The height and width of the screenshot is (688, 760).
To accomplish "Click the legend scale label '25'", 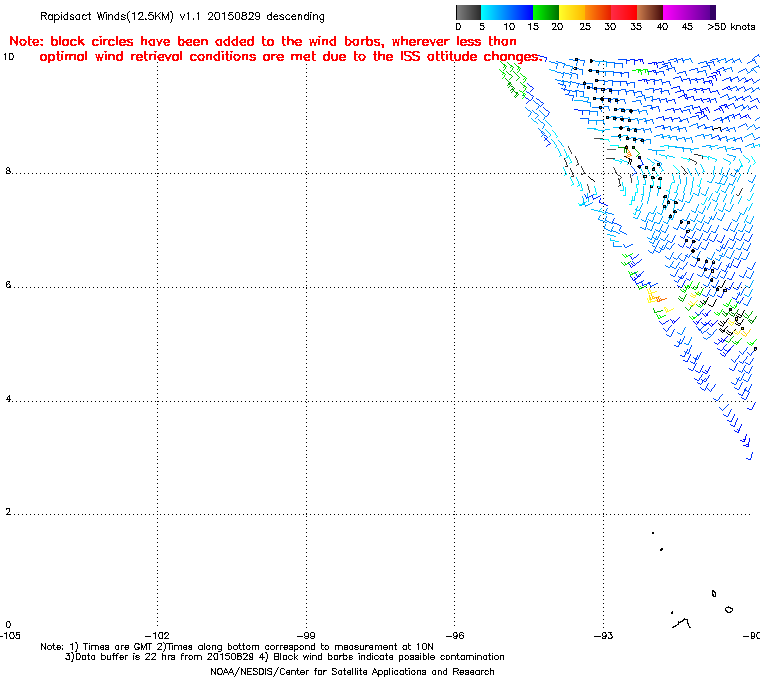I will tap(585, 27).
